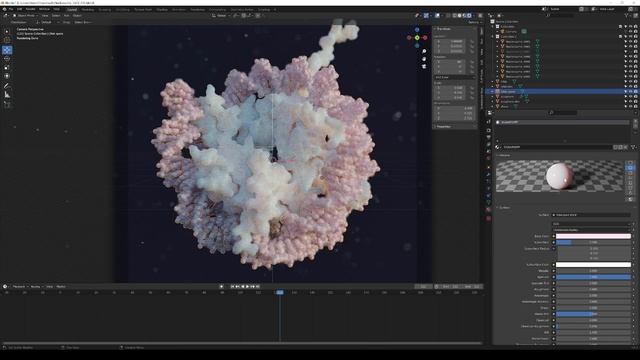Select sphere preview shape for material

tap(630, 168)
